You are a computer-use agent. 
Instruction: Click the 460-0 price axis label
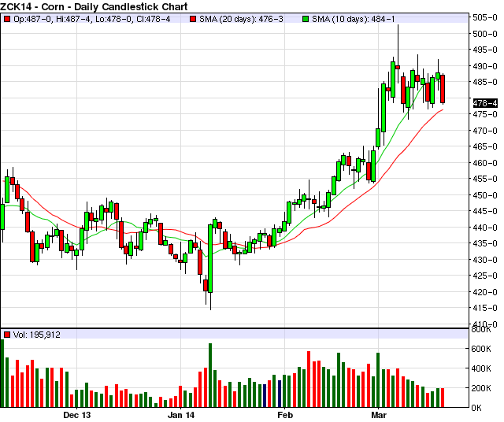pyautogui.click(x=485, y=163)
